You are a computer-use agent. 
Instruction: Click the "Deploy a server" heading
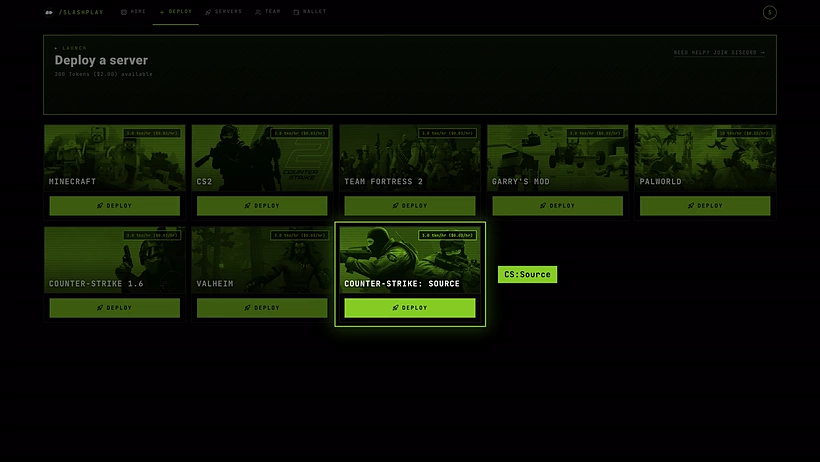point(101,60)
